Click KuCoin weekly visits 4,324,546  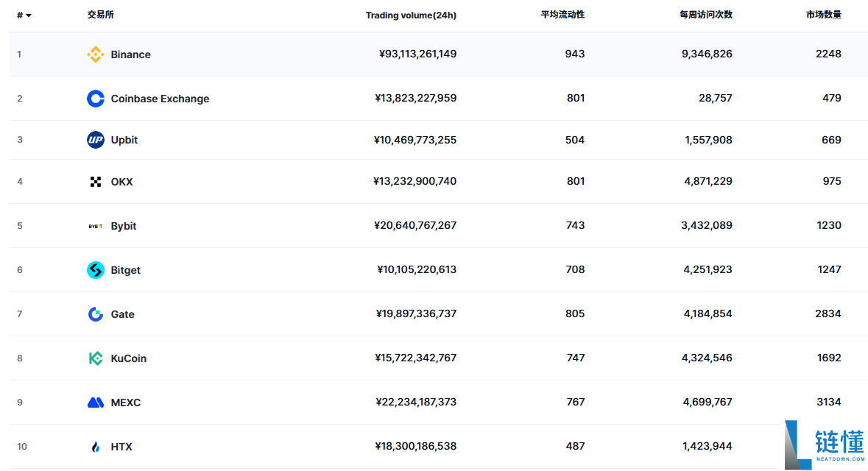click(707, 358)
